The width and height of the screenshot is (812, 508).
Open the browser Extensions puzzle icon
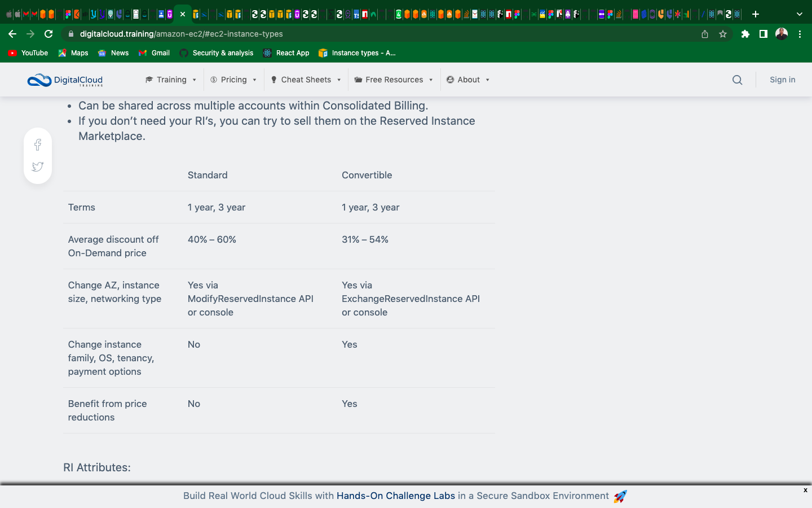(x=745, y=34)
